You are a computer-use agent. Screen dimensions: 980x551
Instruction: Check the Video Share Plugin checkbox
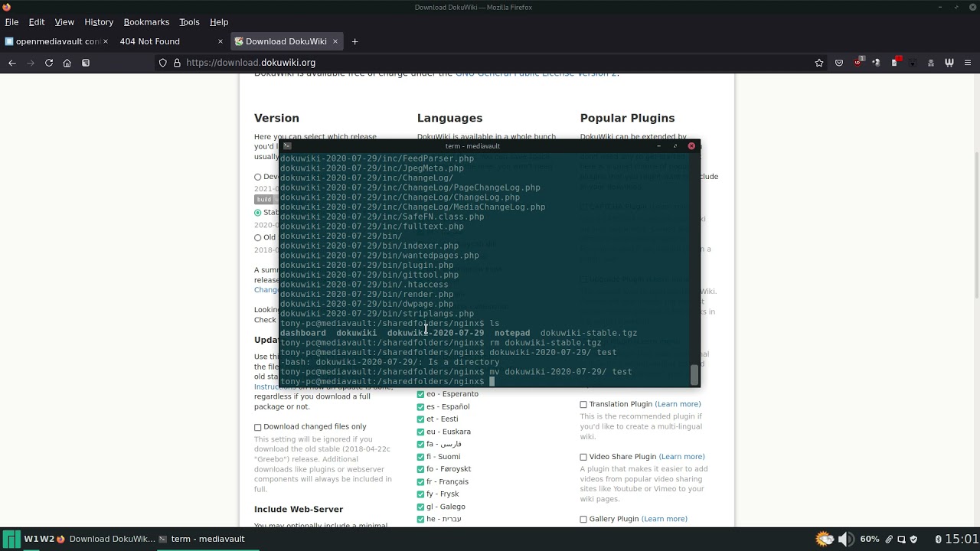[x=583, y=457]
